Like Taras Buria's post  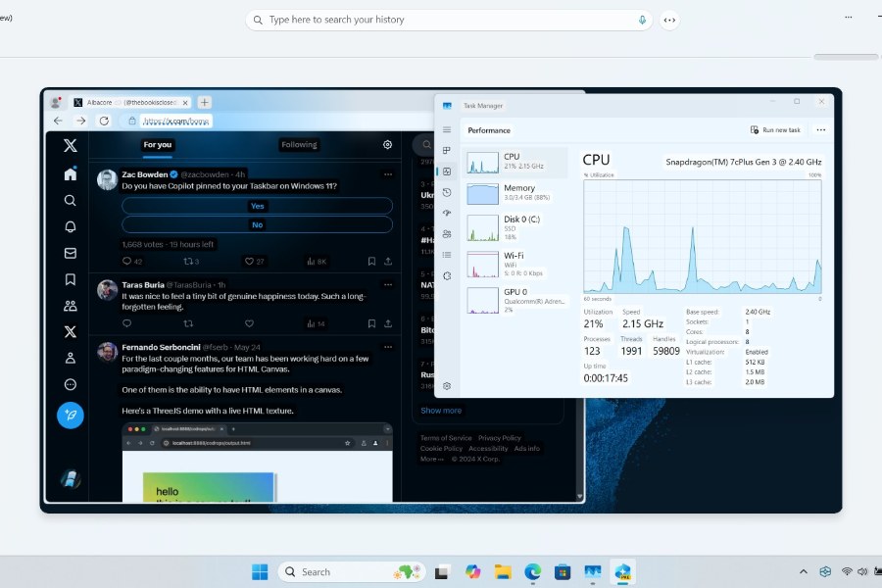(248, 323)
